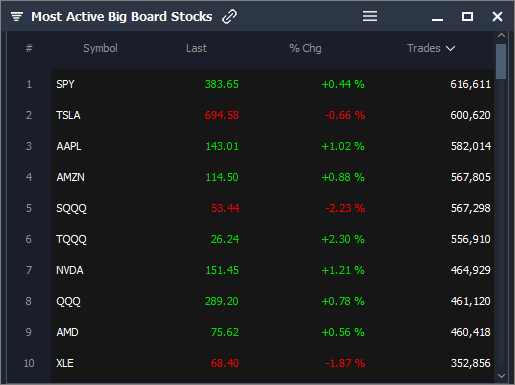515x385 pixels.
Task: Select the NVDA row
Action: [272, 270]
